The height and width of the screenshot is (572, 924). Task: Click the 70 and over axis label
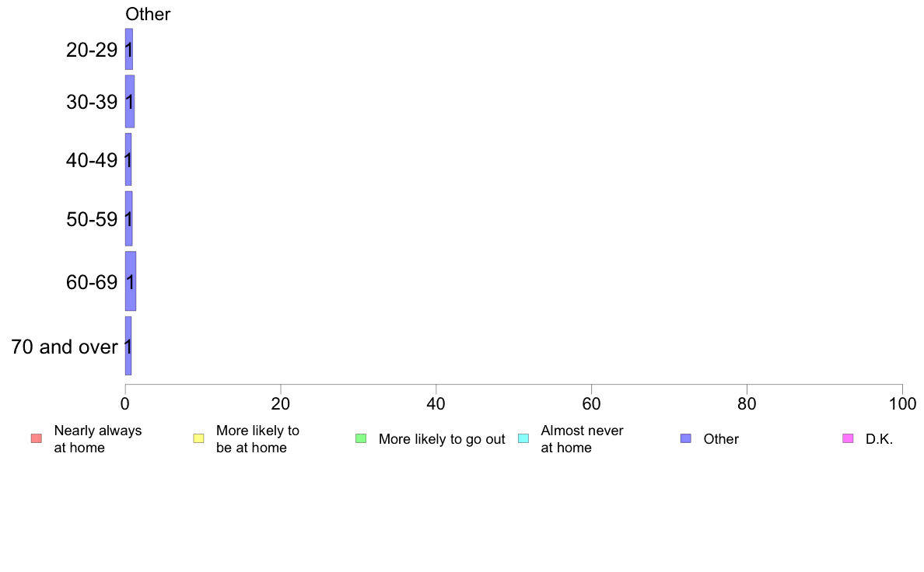pos(65,347)
